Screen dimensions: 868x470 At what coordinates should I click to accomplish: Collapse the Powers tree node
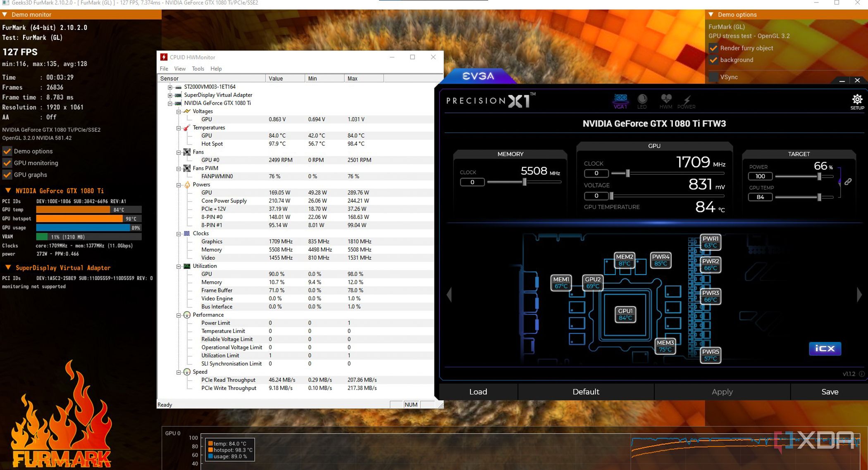pyautogui.click(x=179, y=185)
